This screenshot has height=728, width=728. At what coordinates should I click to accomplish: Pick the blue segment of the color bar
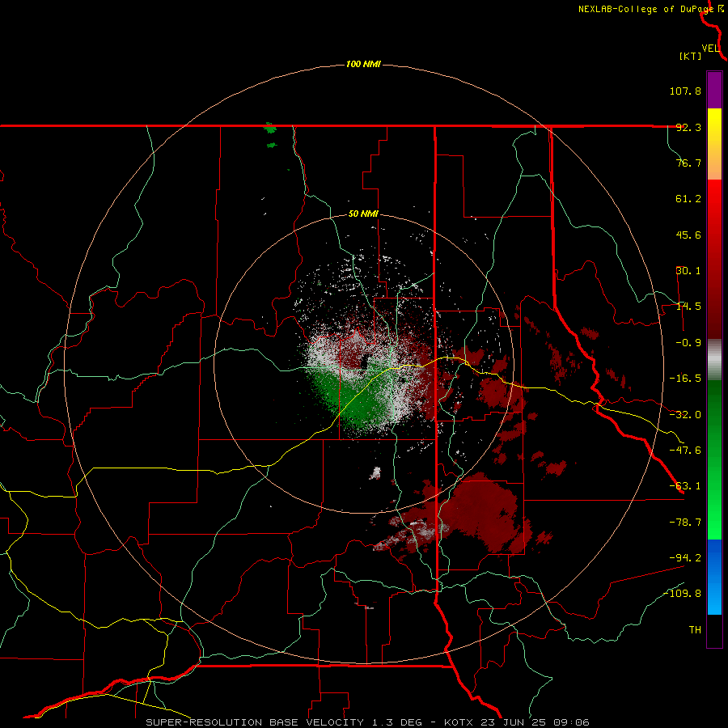coord(714,577)
